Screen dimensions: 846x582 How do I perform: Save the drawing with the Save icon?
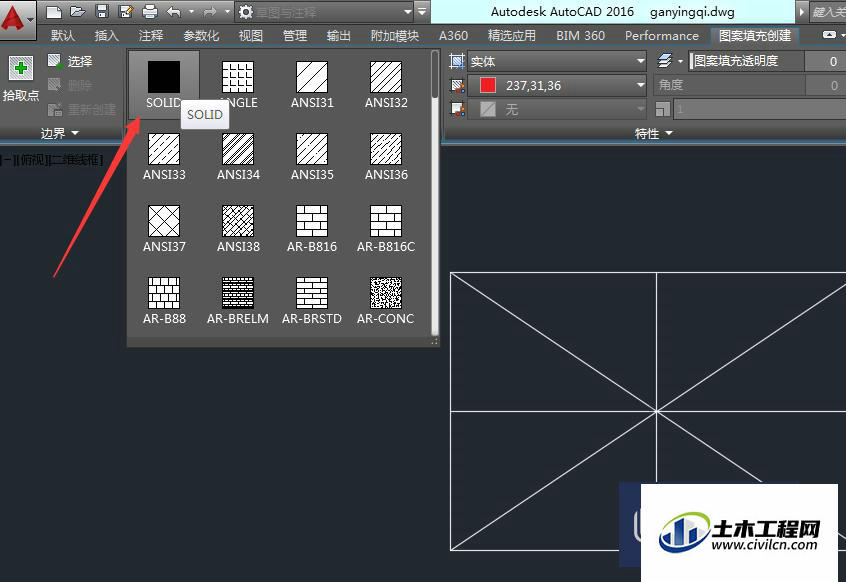click(x=102, y=12)
